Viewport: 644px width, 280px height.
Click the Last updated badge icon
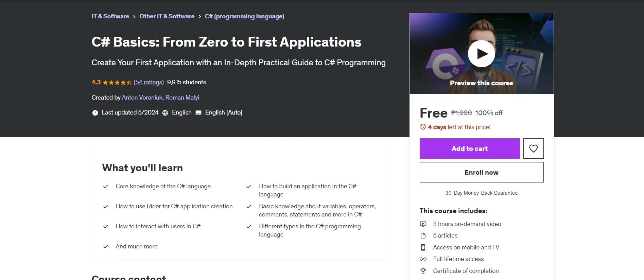click(95, 113)
